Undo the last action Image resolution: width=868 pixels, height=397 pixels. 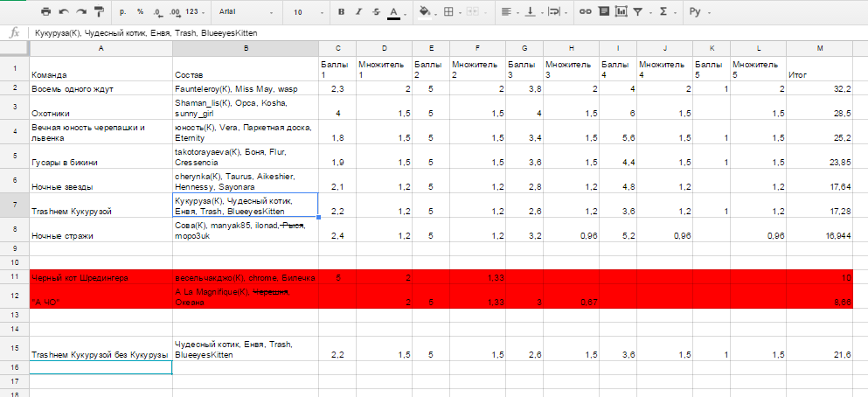click(x=62, y=12)
